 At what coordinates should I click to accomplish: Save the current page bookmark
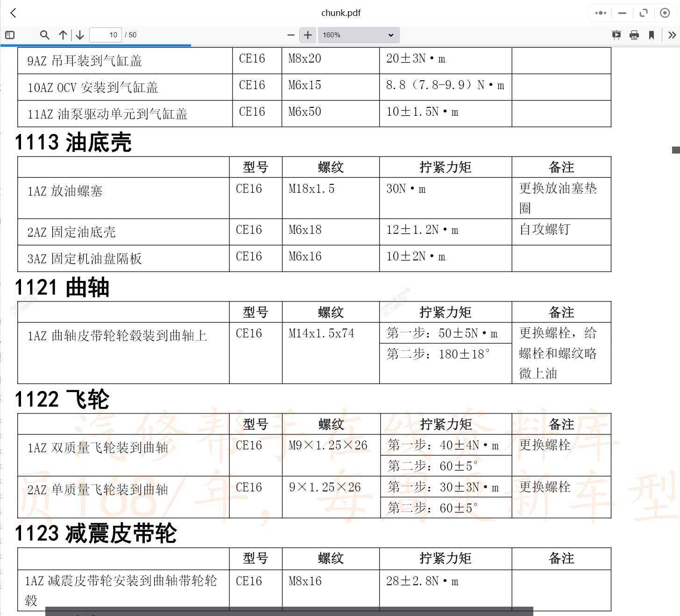(x=651, y=35)
